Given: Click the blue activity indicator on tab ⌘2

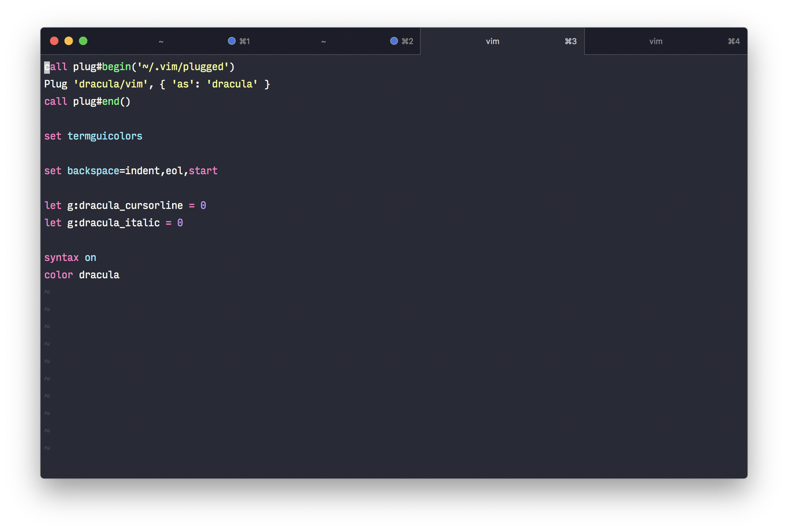Looking at the screenshot, I should tap(394, 41).
